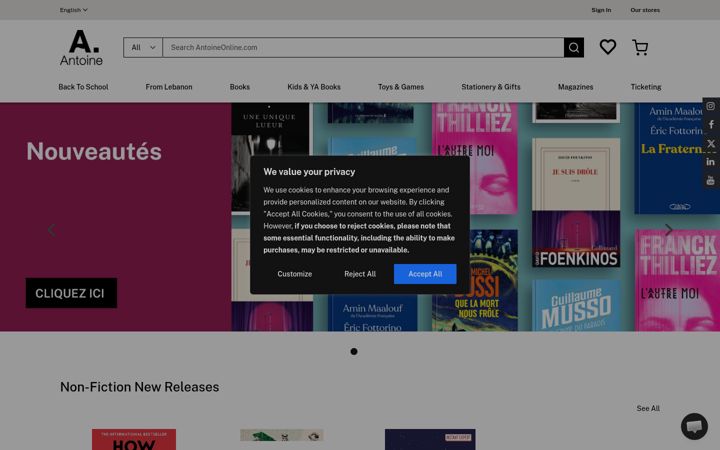The image size is (720, 450).
Task: Click Accept All cookies button
Action: pos(425,274)
